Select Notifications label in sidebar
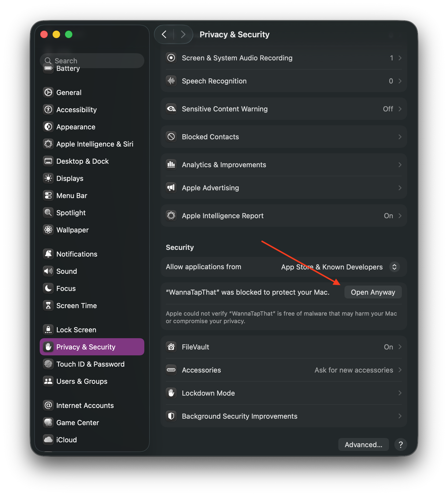448x496 pixels. (77, 254)
